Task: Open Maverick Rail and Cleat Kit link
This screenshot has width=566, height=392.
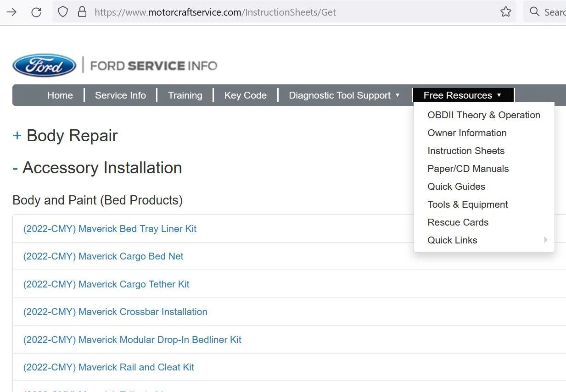Action: [x=109, y=367]
